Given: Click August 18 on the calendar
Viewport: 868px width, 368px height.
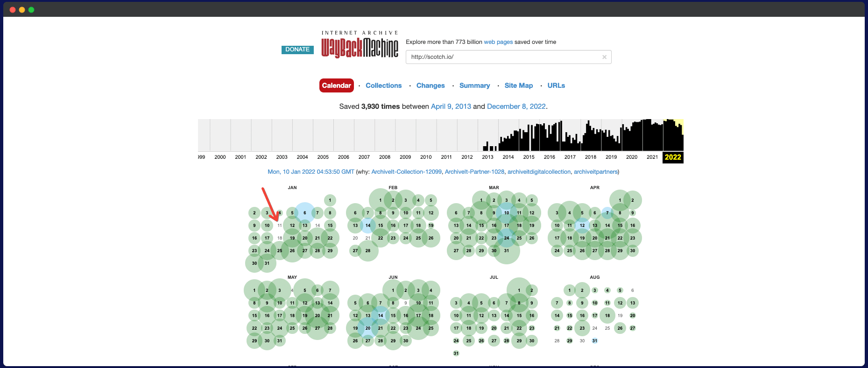Looking at the screenshot, I should point(607,316).
